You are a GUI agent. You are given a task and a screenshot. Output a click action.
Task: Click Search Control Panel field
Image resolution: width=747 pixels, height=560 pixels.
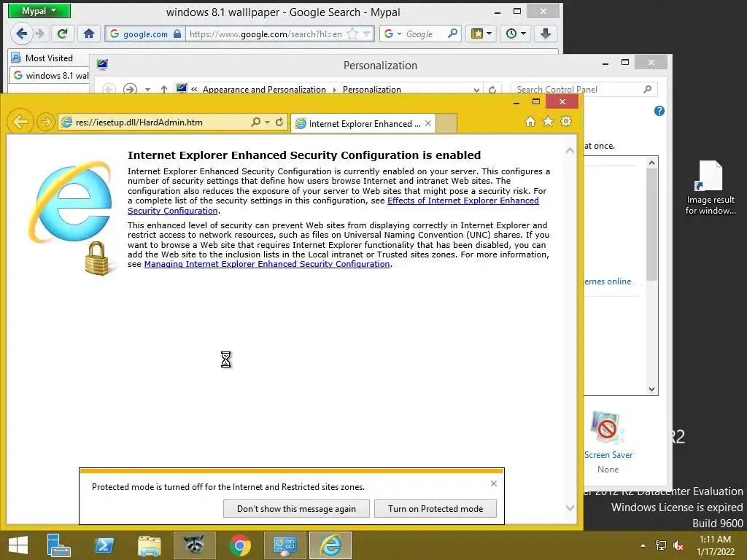pos(584,89)
